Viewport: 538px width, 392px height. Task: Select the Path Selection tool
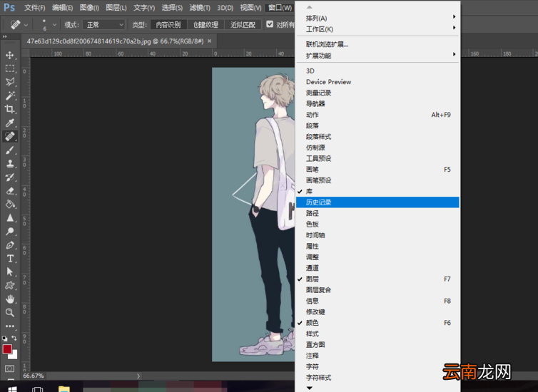[x=9, y=272]
